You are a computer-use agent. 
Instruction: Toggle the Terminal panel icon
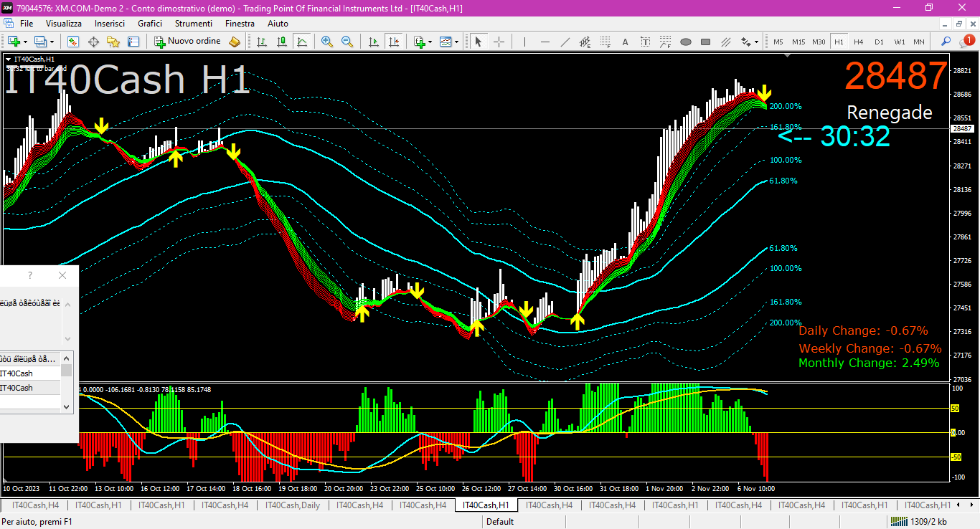(133, 42)
